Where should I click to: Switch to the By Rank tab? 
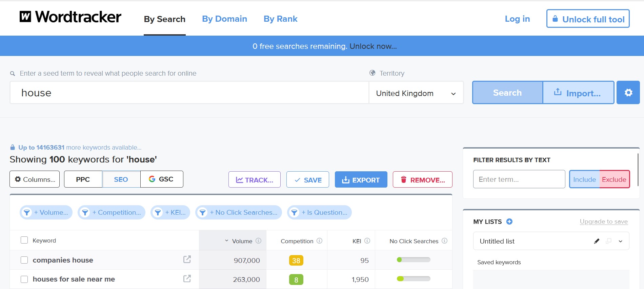coord(280,19)
